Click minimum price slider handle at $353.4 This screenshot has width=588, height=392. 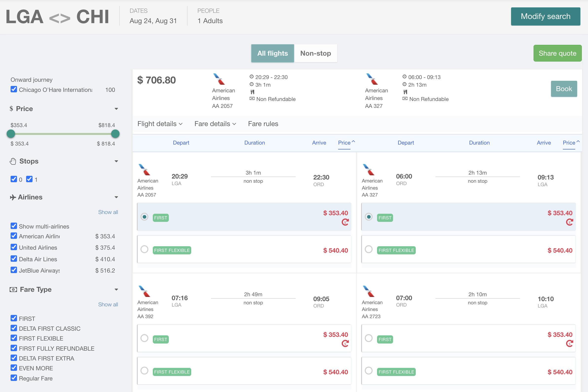(11, 134)
